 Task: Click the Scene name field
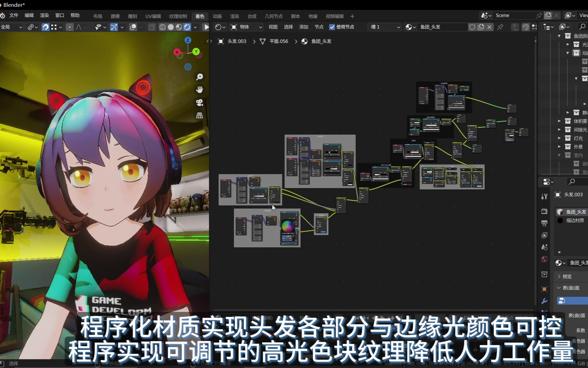(x=514, y=15)
